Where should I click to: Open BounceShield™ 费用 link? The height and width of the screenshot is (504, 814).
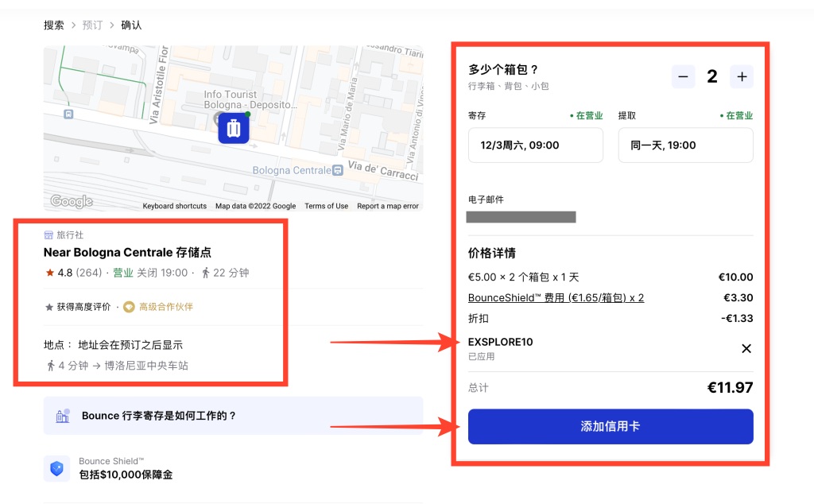click(x=556, y=298)
